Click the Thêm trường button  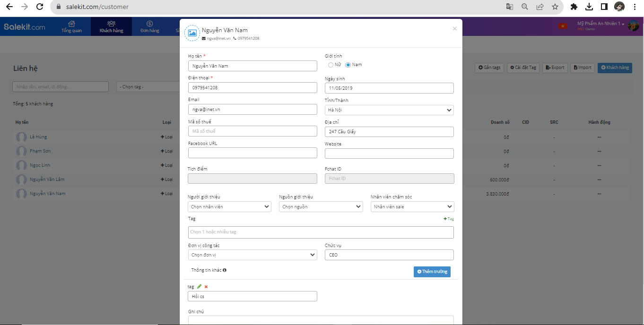[x=432, y=272]
